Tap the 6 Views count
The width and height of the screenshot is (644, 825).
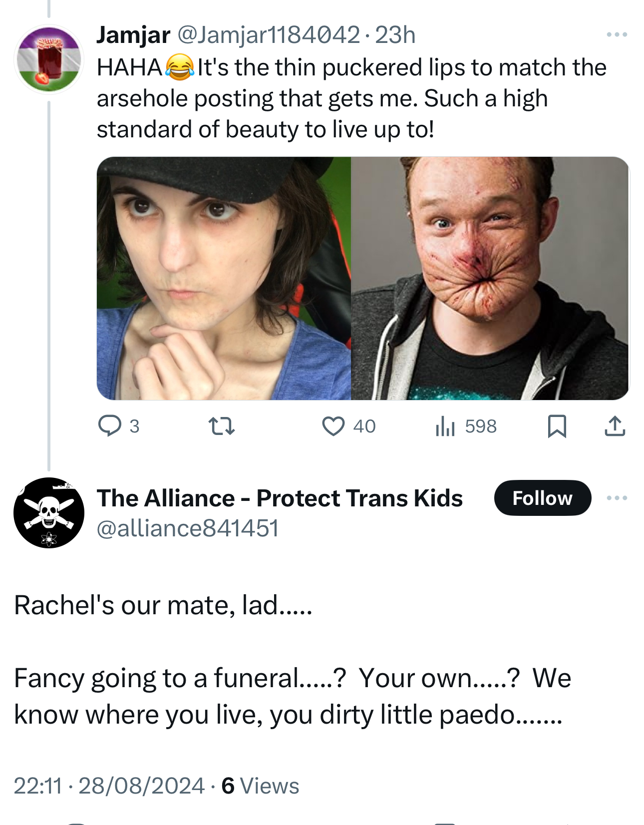click(260, 786)
